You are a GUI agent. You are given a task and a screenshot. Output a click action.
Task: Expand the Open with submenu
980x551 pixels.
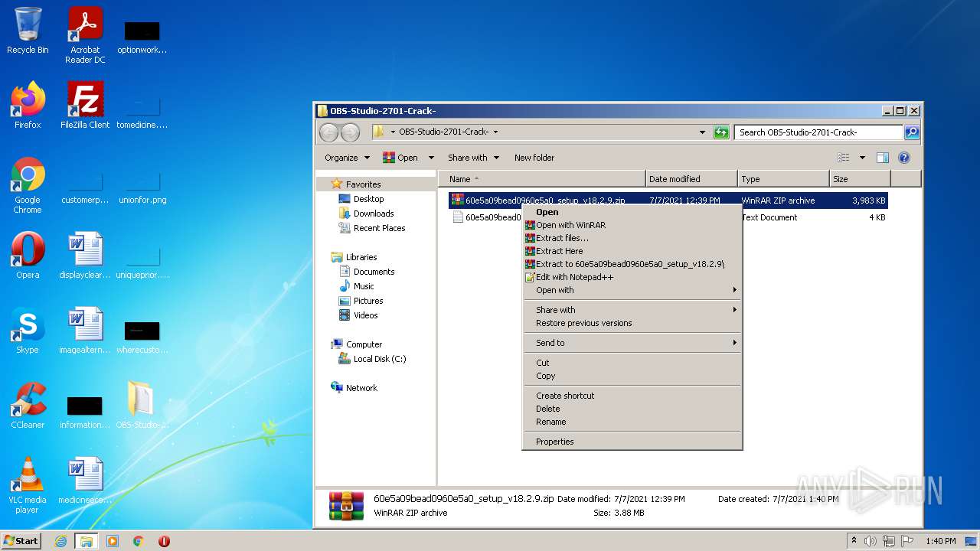632,290
